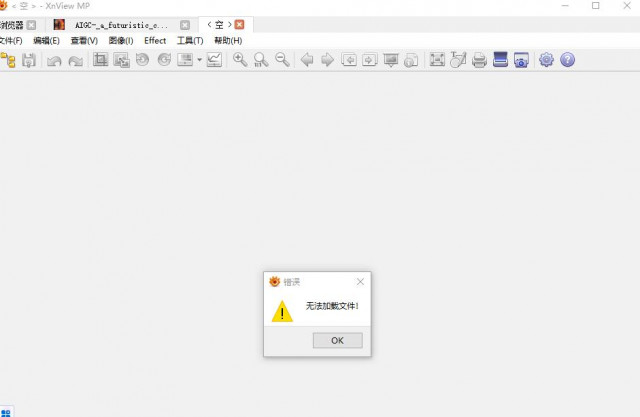
Task: Open the 查看(V) menu
Action: click(84, 41)
